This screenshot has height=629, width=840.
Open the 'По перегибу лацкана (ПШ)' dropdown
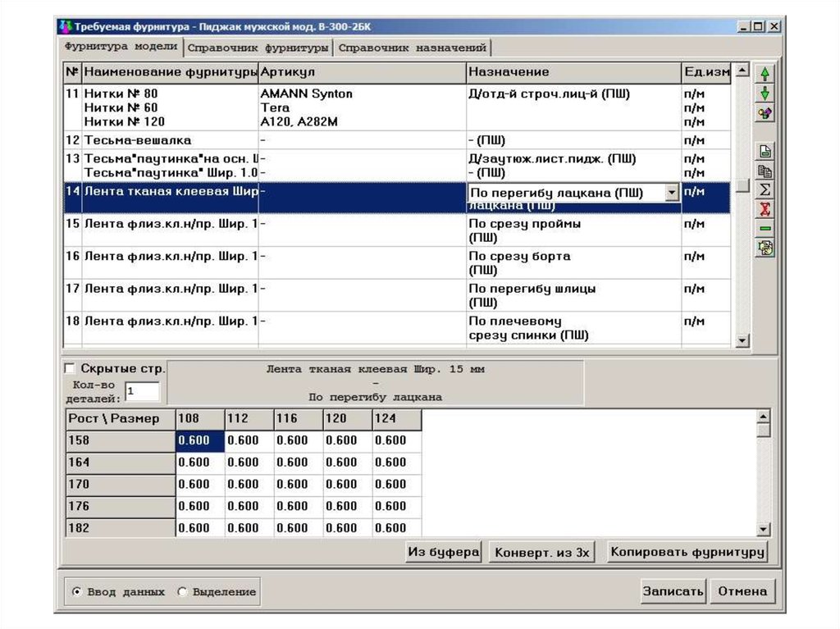673,193
